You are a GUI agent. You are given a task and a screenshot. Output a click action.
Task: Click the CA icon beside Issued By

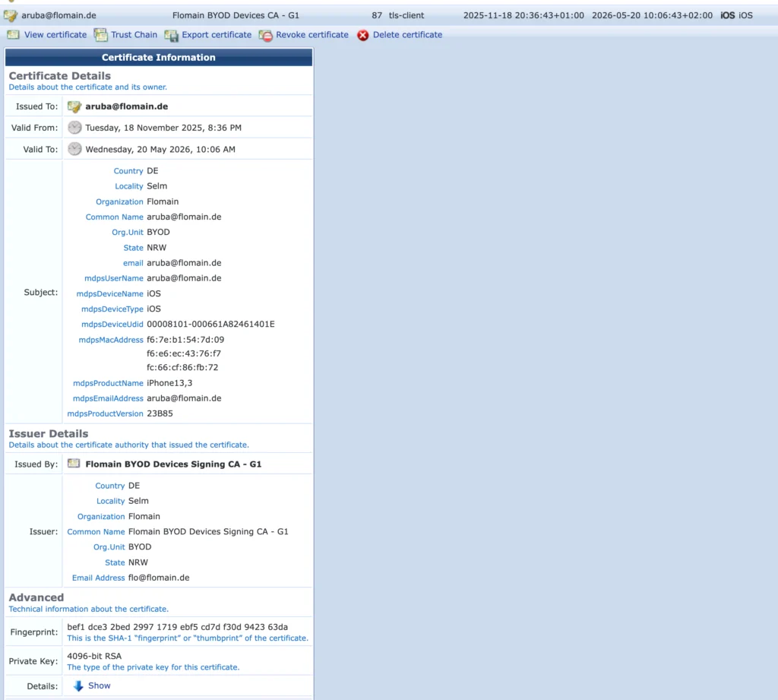coord(74,464)
